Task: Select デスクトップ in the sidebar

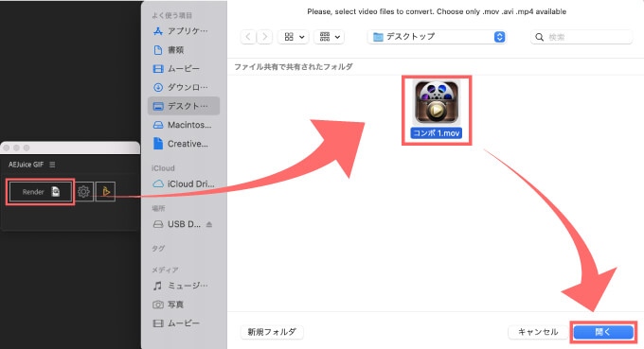Action: point(183,106)
